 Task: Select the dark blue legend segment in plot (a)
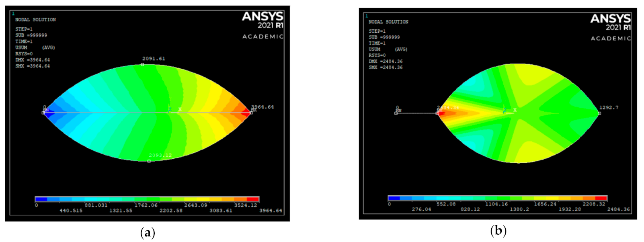[x=41, y=199]
